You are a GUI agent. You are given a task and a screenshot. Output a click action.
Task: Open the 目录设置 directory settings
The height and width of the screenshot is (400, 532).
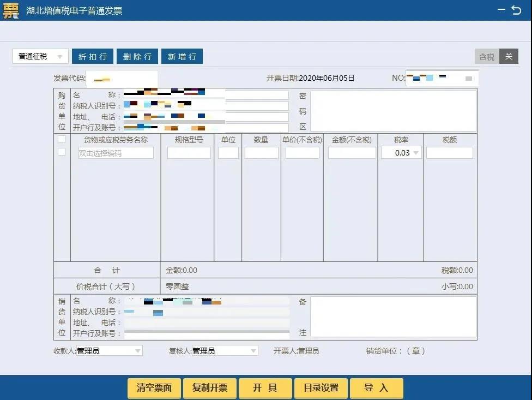pos(321,388)
